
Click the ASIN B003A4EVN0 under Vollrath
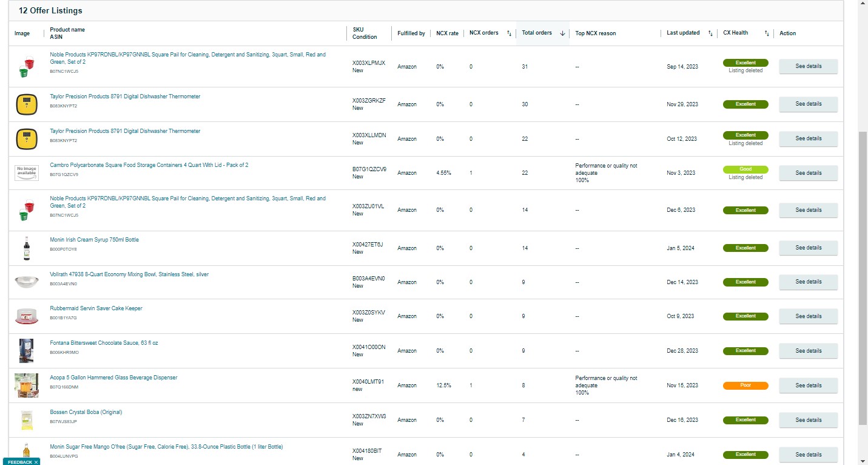63,284
